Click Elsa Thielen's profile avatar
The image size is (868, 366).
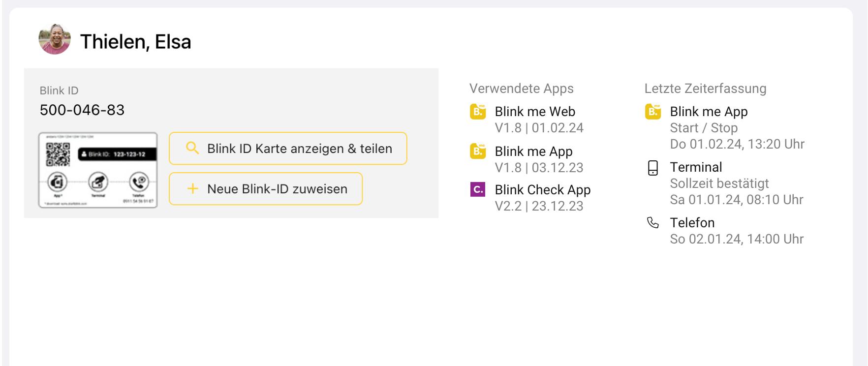point(55,39)
